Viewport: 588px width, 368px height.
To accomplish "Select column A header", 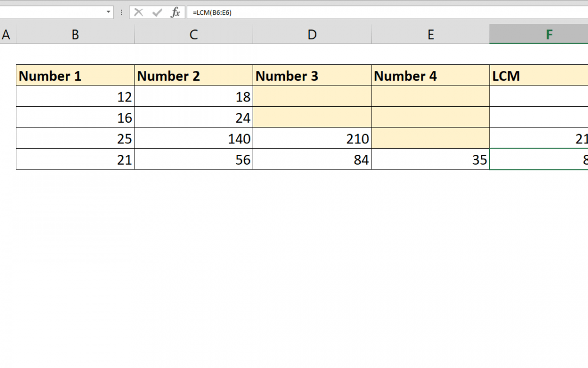I will pyautogui.click(x=7, y=34).
